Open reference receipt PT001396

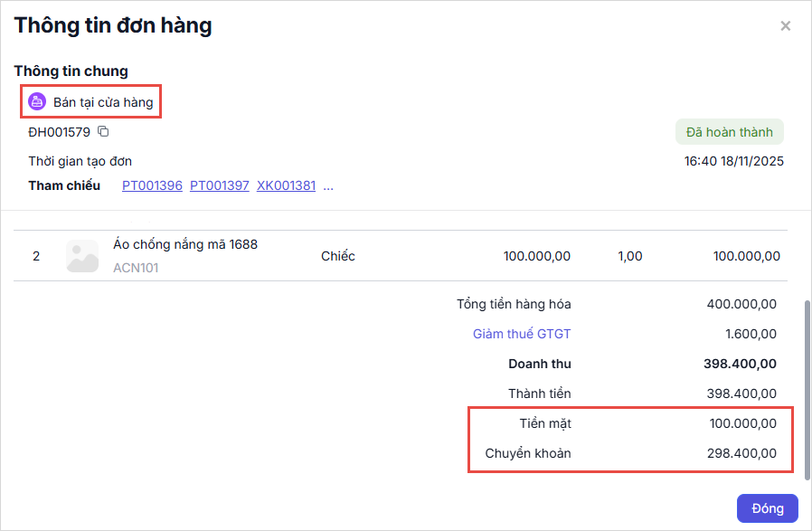(x=152, y=185)
